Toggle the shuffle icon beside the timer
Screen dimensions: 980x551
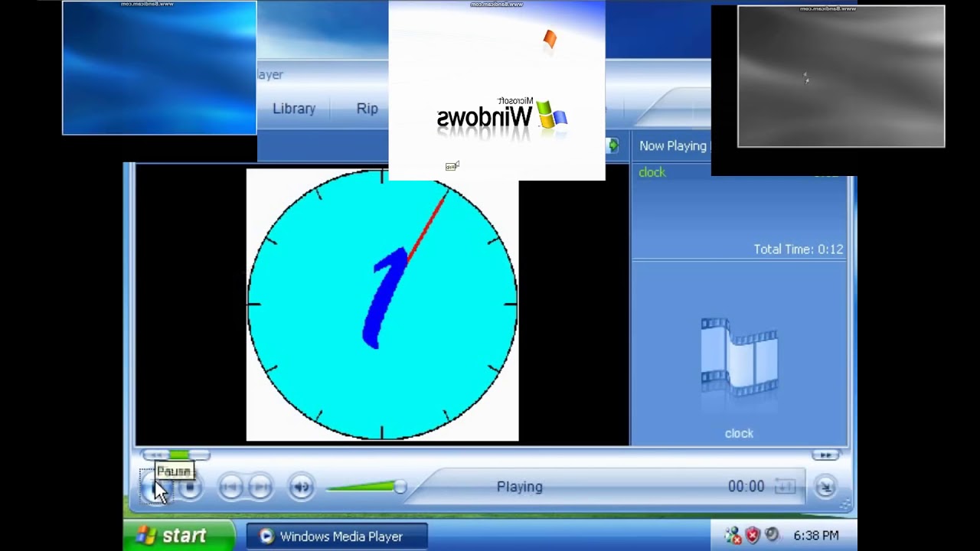pyautogui.click(x=785, y=487)
